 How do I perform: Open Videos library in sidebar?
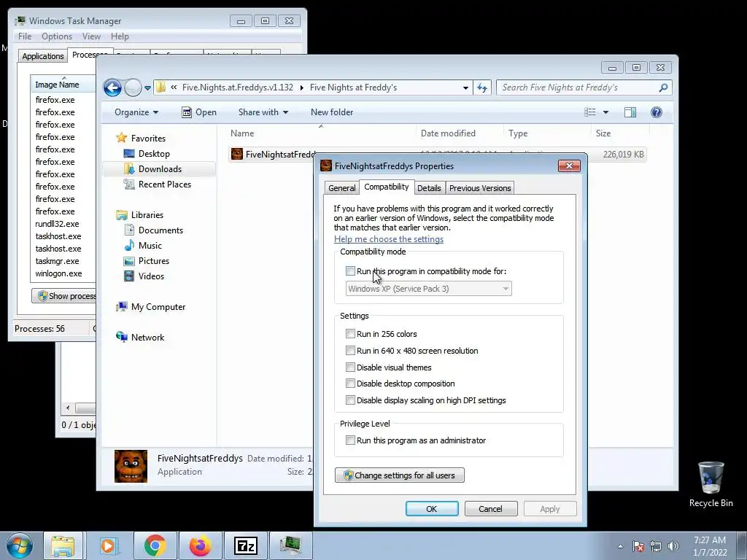point(151,276)
